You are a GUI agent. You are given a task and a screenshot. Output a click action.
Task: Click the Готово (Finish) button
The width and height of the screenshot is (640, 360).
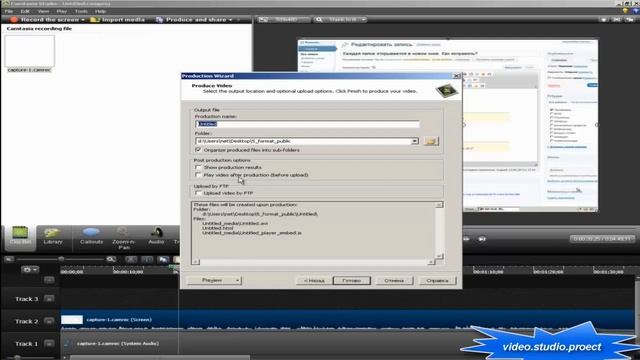pyautogui.click(x=351, y=280)
